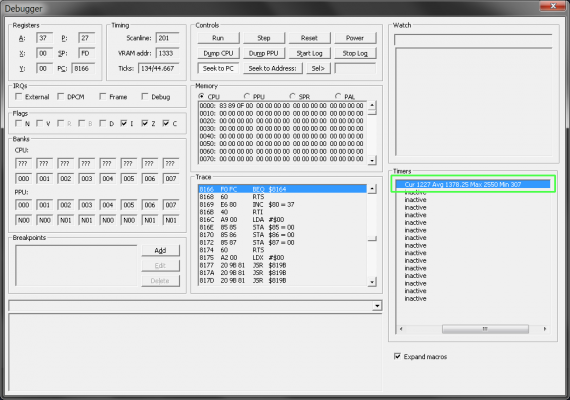Screen dimensions: 570x400
Task: Click the seek address input field
Action: (355, 68)
